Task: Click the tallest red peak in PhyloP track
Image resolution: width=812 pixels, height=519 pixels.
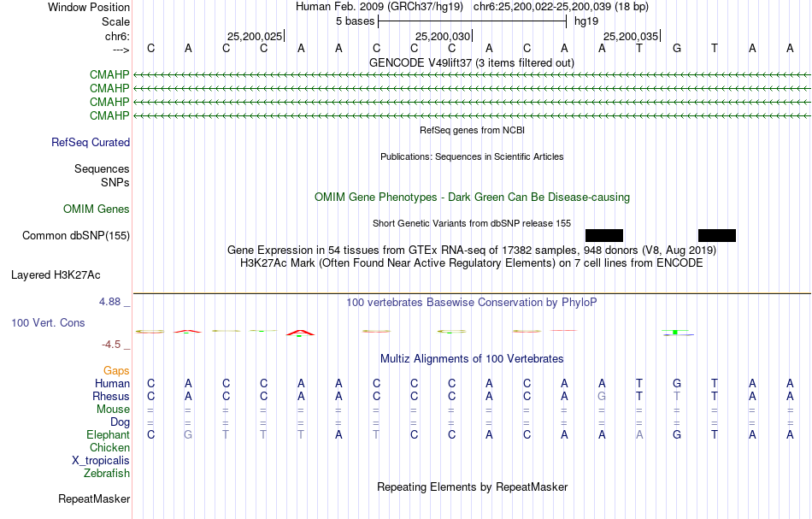Action: [x=300, y=333]
